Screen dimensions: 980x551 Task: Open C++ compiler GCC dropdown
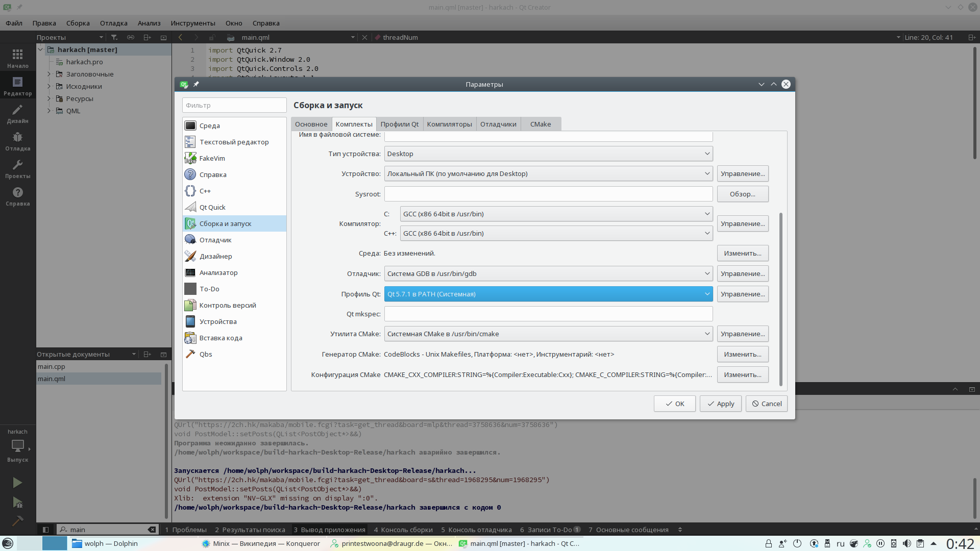tap(556, 233)
